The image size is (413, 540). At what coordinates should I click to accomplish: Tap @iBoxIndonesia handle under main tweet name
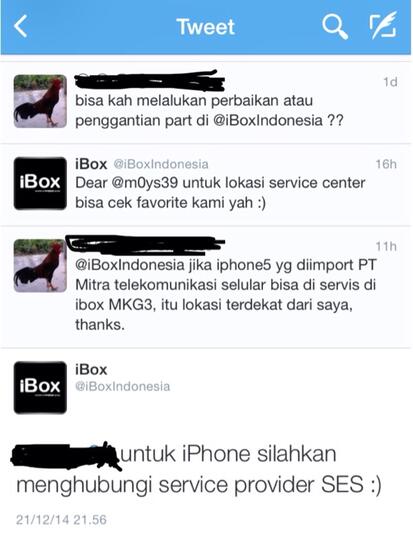(123, 386)
